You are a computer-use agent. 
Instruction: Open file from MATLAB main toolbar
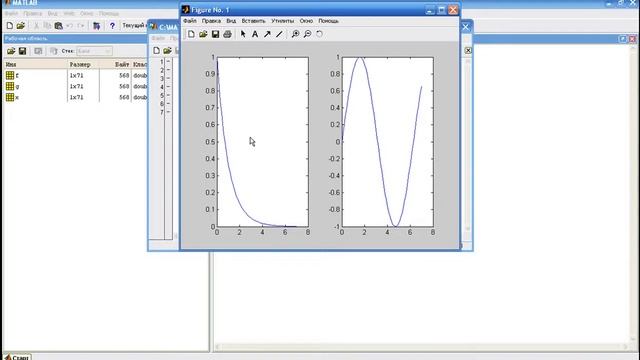tap(21, 26)
